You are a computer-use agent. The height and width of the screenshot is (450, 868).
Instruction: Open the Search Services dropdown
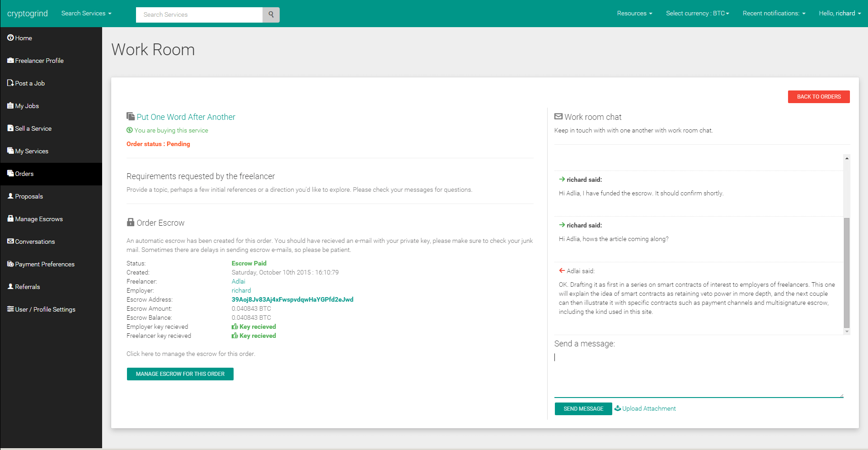[x=86, y=14]
